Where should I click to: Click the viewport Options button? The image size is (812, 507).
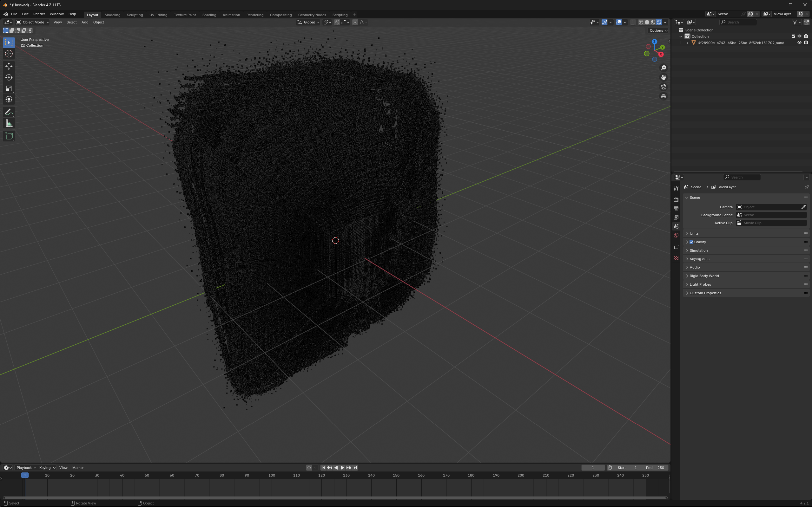(x=658, y=30)
